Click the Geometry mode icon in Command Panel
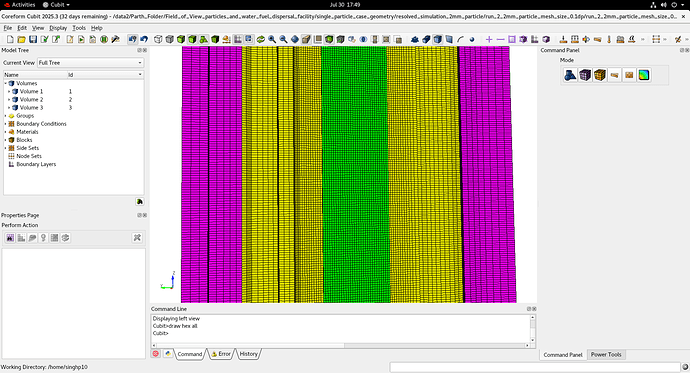Viewport: 690px width, 373px height. [570, 75]
